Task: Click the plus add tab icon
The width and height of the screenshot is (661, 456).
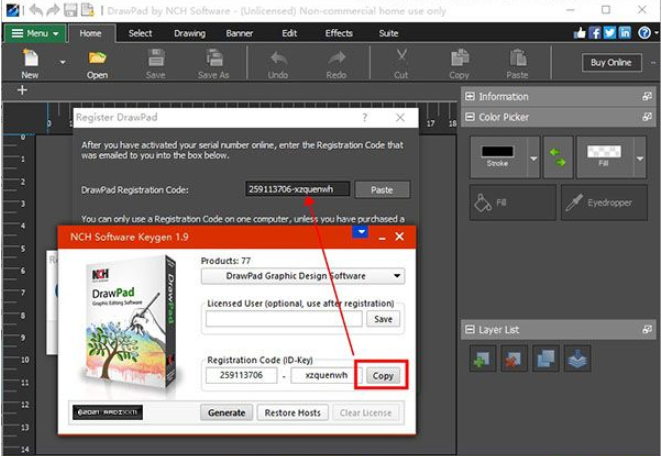Action: [22, 90]
